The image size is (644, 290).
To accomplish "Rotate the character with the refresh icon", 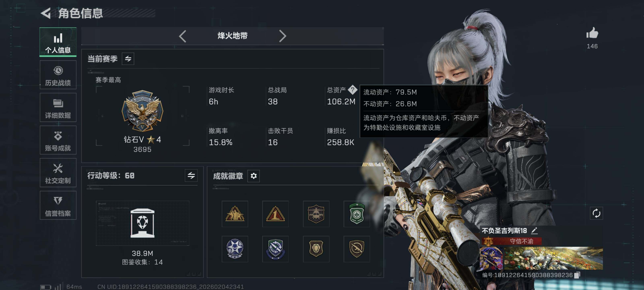I will [x=597, y=213].
